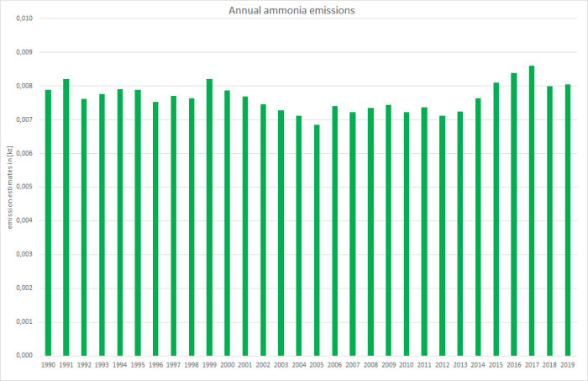
Task: Click the chart title 'Annual ammonia emissions'
Action: tap(294, 10)
